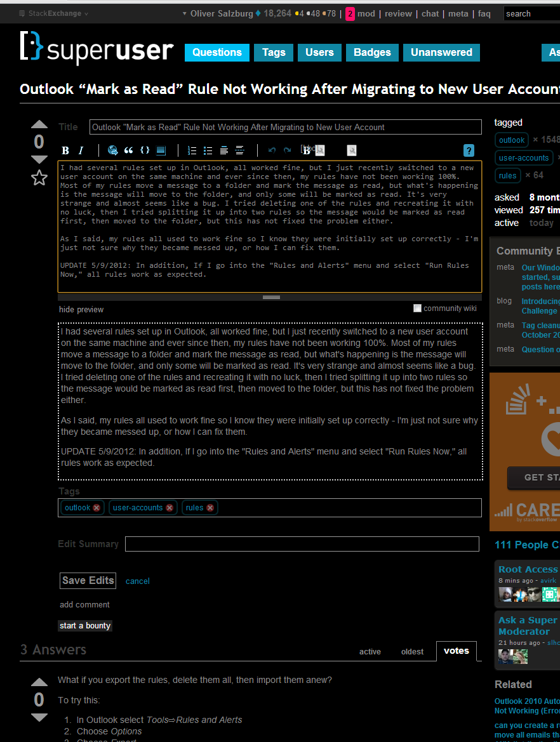560x742 pixels.
Task: Upvote the first answer
Action: coord(39,682)
